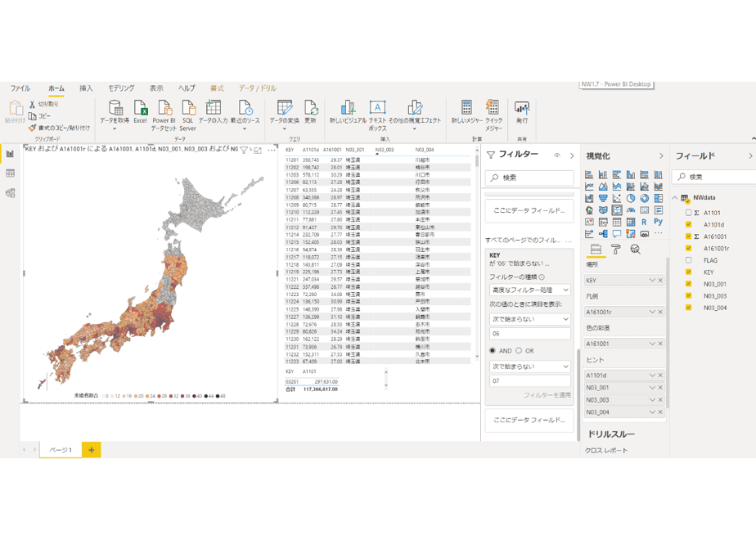
Task: Click Power BI dataset (データセット) icon
Action: pos(164,108)
